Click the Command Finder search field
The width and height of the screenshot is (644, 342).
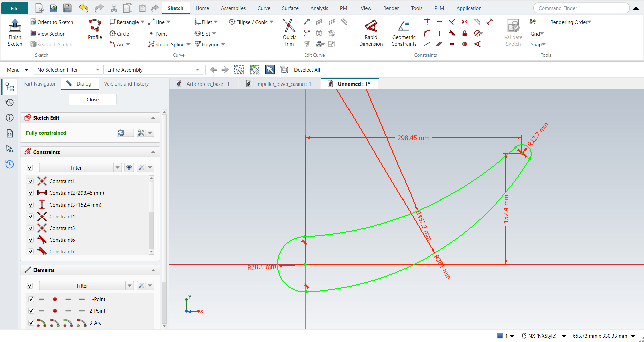[581, 8]
